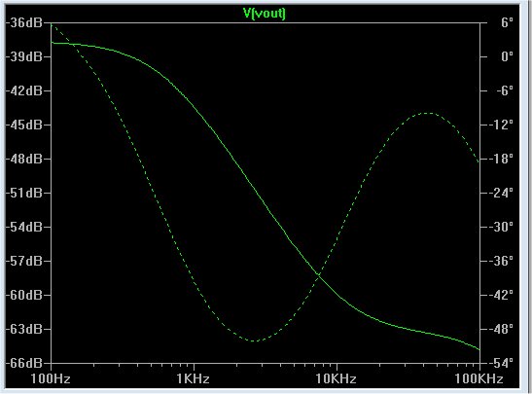Viewport: 532px width, 394px height.
Task: Click the -24° phase axis label
Action: coord(501,193)
